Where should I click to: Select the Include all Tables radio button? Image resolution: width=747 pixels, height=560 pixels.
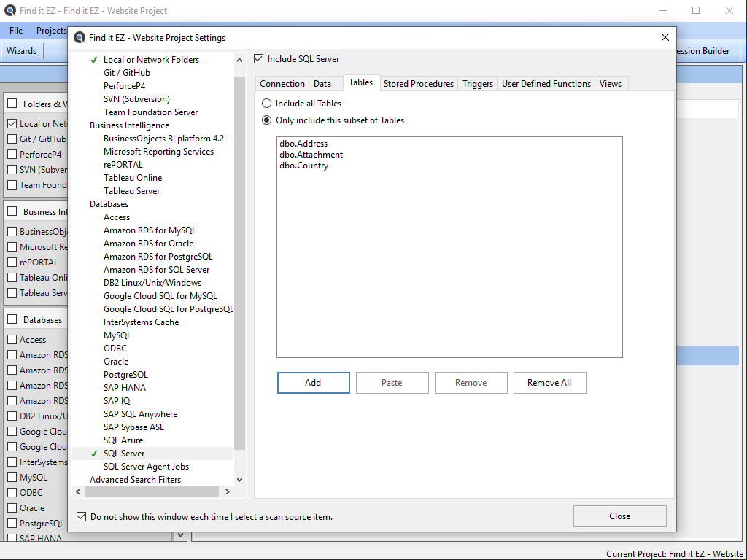(x=267, y=104)
